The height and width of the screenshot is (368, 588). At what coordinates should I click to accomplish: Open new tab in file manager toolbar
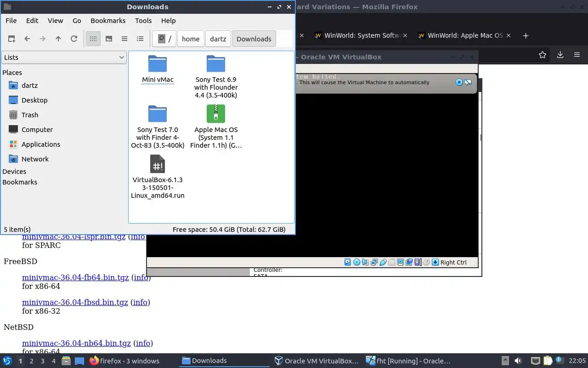tap(11, 39)
